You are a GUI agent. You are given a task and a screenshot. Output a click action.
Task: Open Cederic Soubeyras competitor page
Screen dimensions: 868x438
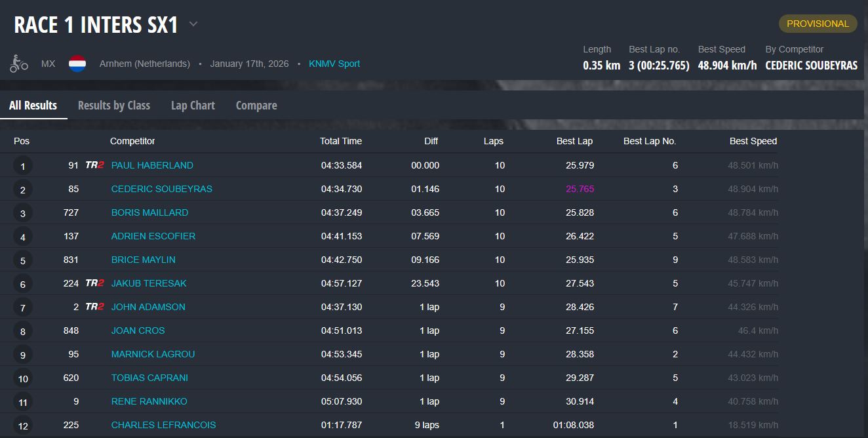coord(161,189)
